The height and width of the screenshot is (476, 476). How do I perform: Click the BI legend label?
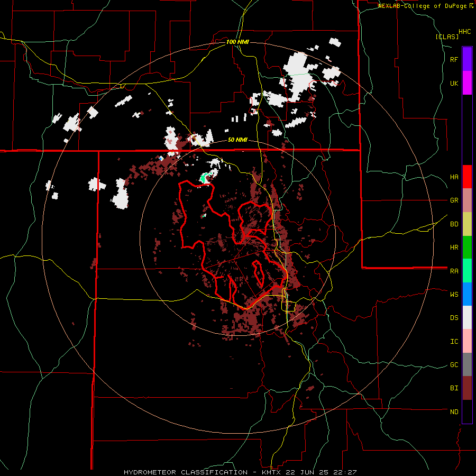tap(454, 388)
